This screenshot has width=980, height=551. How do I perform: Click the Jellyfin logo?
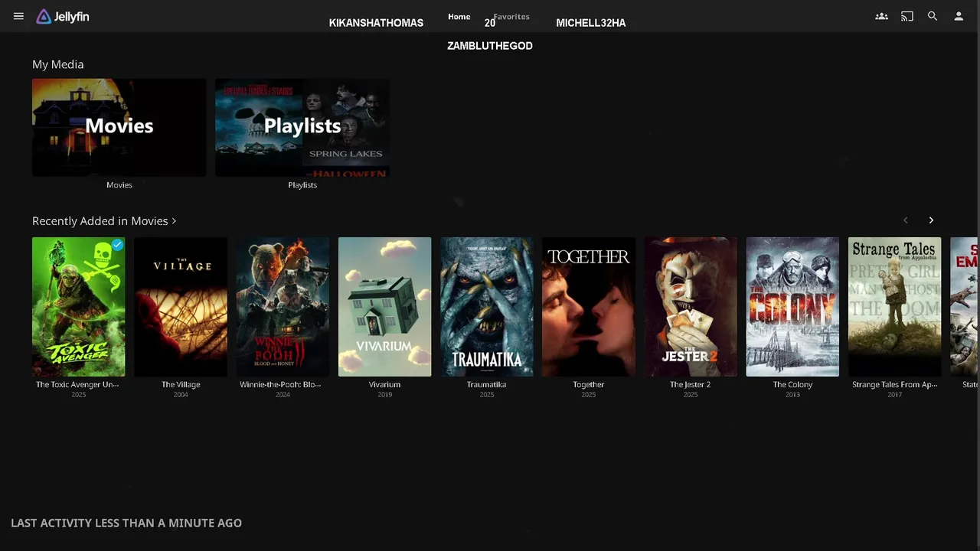63,16
